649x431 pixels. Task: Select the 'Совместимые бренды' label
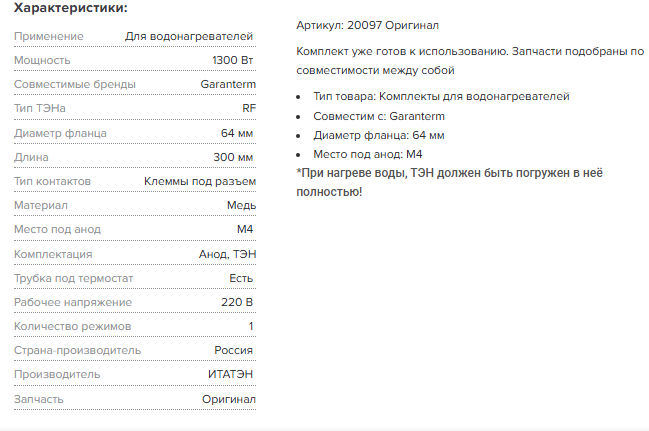75,84
